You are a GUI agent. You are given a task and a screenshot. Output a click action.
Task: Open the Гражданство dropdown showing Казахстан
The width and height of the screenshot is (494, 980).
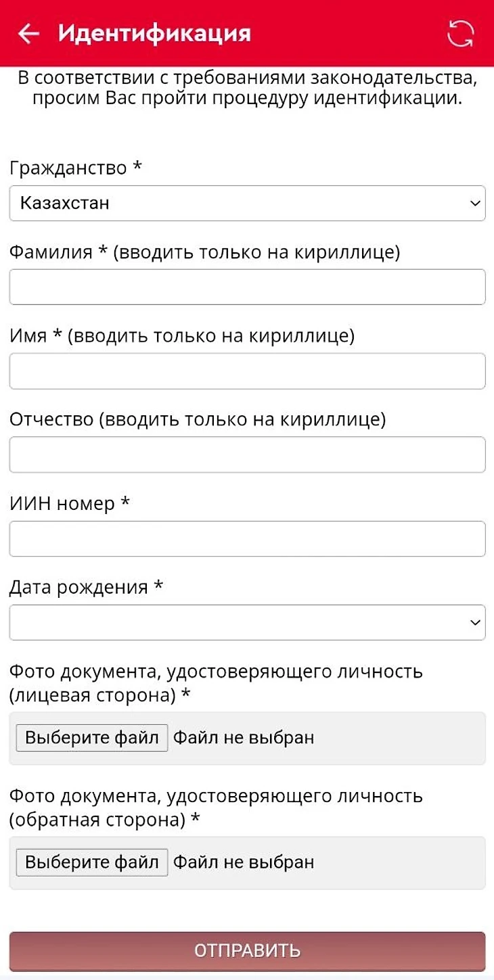coord(247,203)
